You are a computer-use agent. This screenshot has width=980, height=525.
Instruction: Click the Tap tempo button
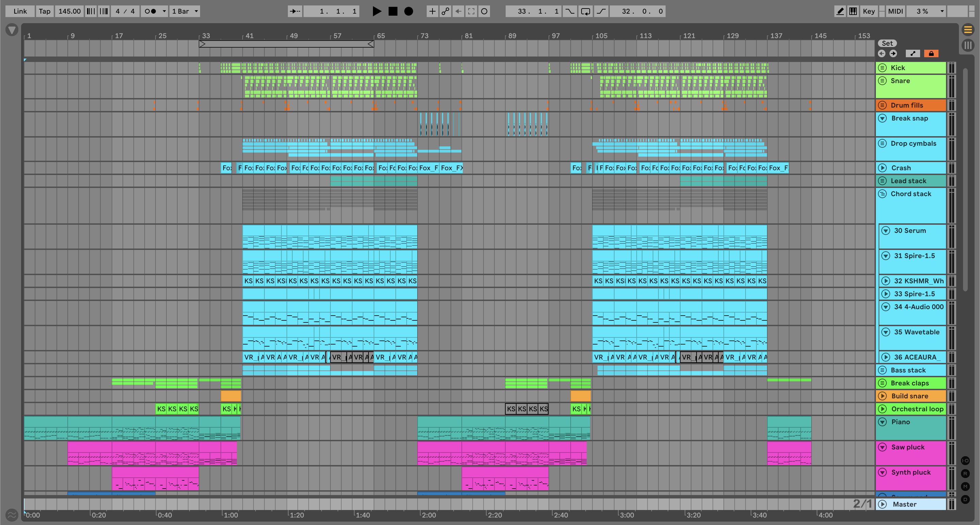pyautogui.click(x=44, y=11)
